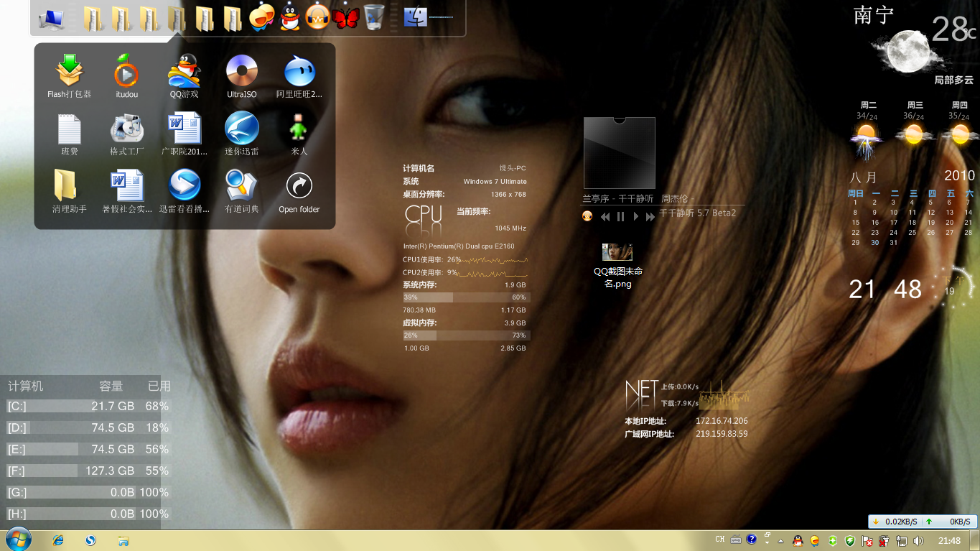980x551 pixels.
Task: Click the [H:] drive row
Action: (88, 514)
